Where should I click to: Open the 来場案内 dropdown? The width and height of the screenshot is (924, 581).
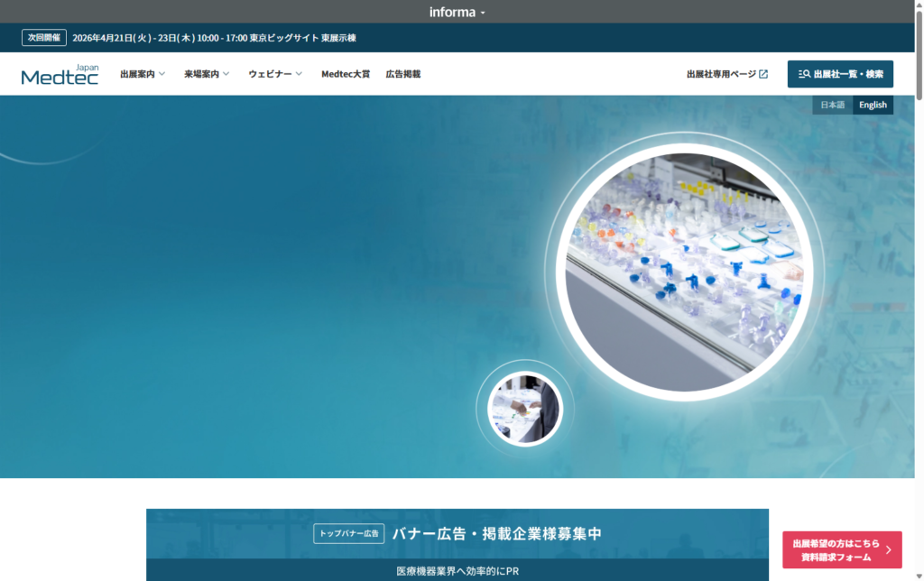click(x=203, y=74)
